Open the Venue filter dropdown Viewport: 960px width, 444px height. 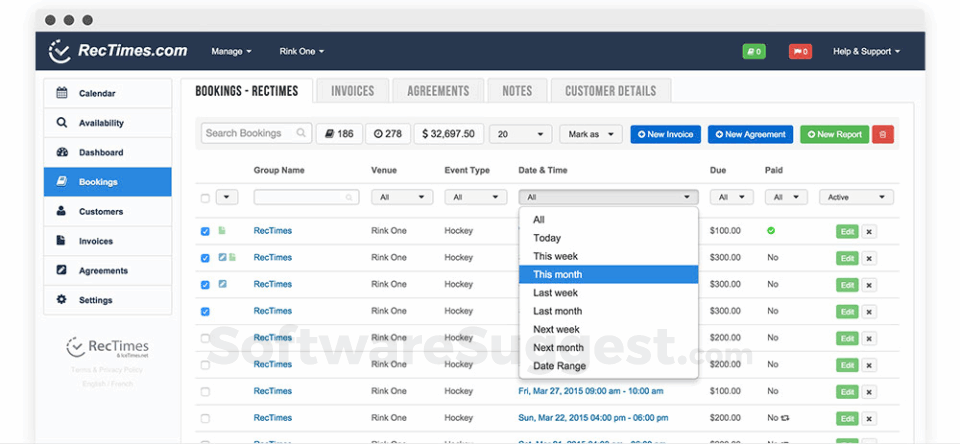point(402,197)
